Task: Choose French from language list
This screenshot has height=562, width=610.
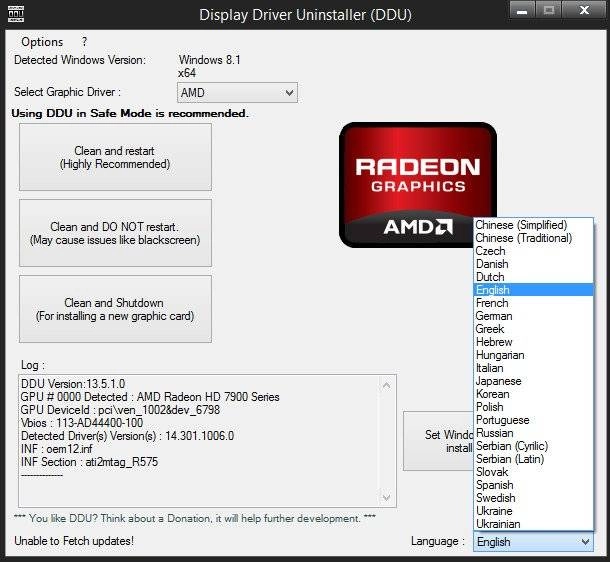Action: tap(533, 303)
